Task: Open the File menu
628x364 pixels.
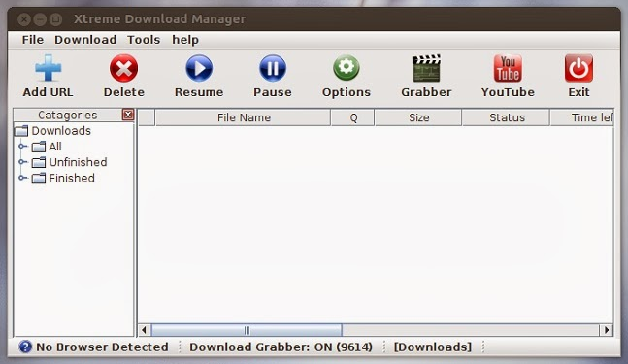Action: [x=32, y=40]
